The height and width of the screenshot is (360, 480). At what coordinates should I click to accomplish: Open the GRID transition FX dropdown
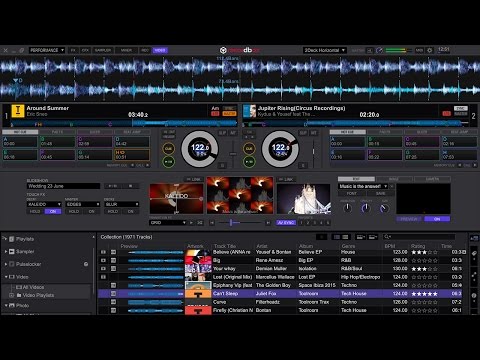tap(167, 222)
